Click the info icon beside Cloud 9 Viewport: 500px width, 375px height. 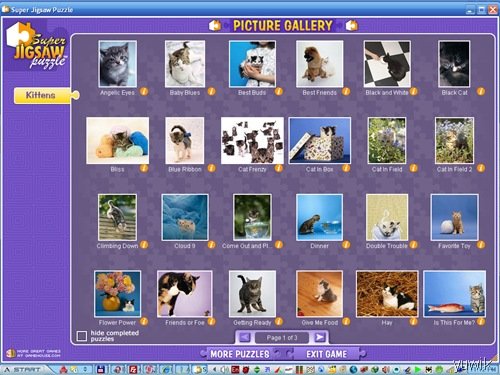pos(211,245)
